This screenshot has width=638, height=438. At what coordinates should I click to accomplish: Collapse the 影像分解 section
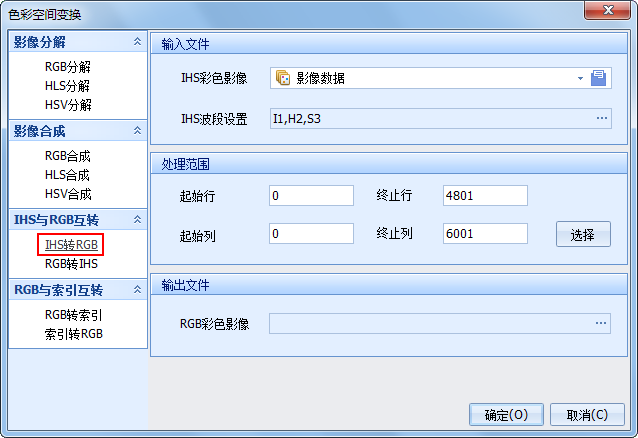click(x=136, y=42)
